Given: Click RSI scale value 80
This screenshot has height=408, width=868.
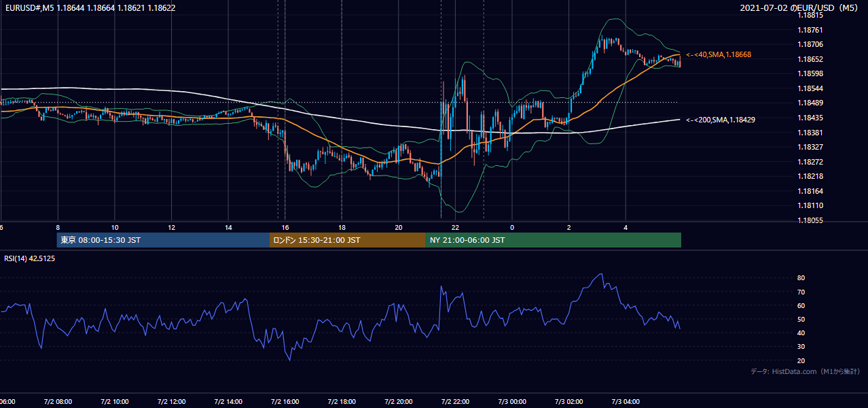Looking at the screenshot, I should [801, 278].
